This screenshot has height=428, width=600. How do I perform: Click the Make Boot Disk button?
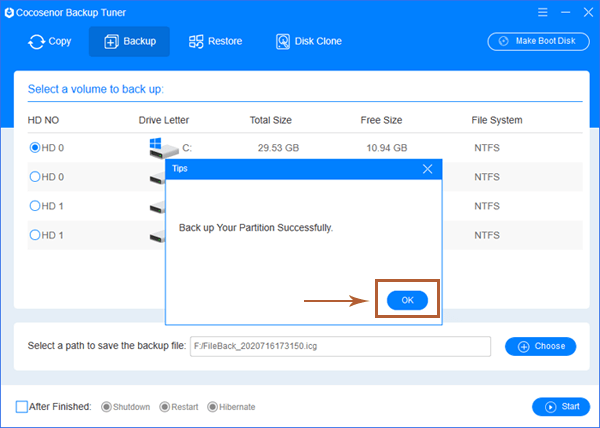[538, 41]
